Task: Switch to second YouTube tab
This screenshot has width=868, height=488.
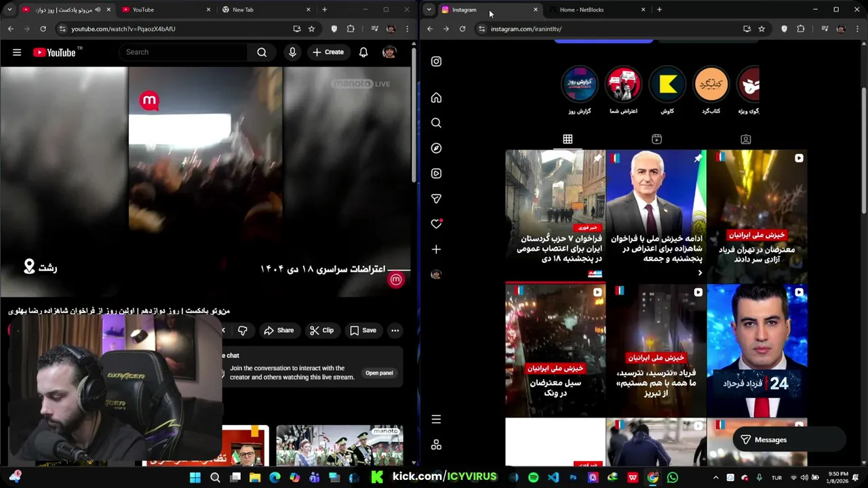Action: click(x=165, y=9)
